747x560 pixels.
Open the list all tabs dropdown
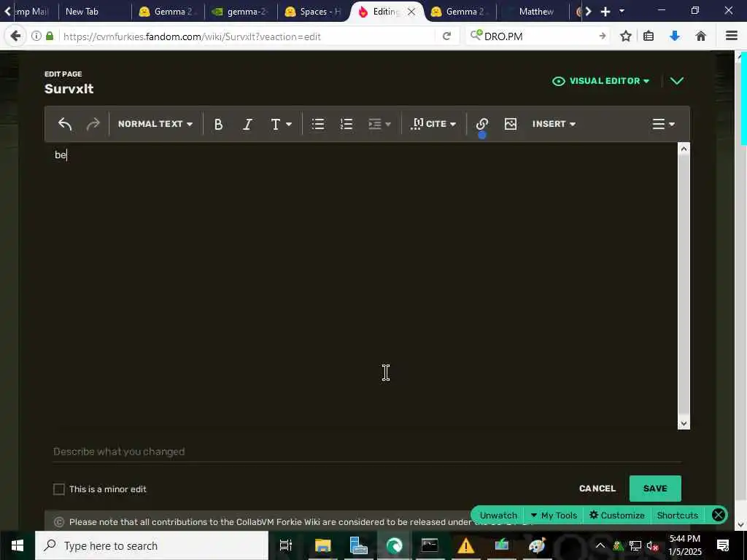pyautogui.click(x=622, y=11)
